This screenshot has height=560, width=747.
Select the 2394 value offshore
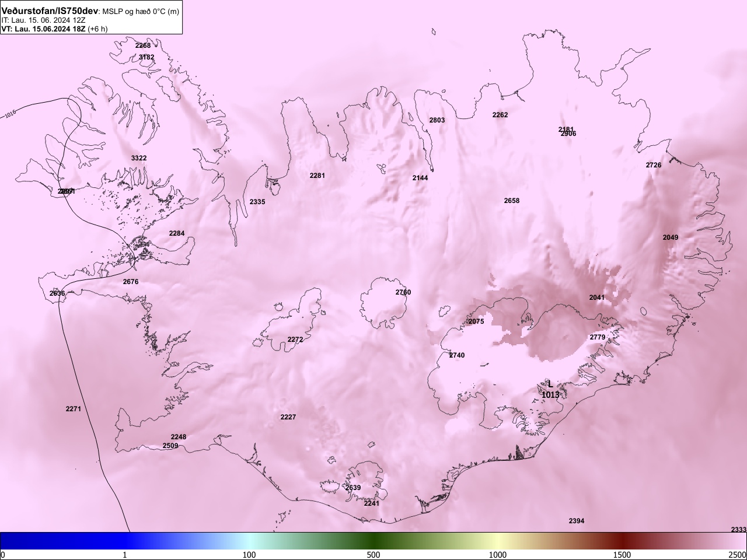pyautogui.click(x=577, y=521)
